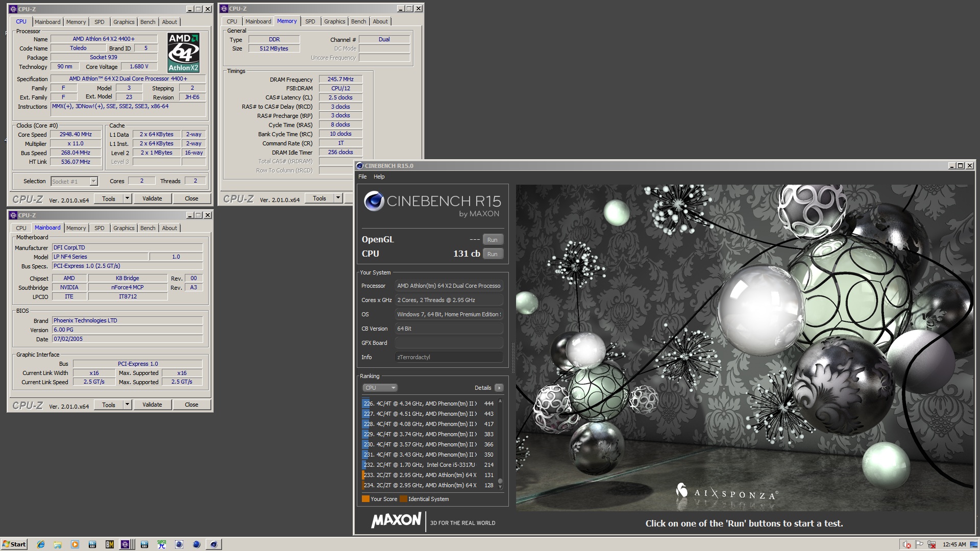The height and width of the screenshot is (551, 980).
Task: Click the Cinebench Processor name field
Action: [449, 286]
